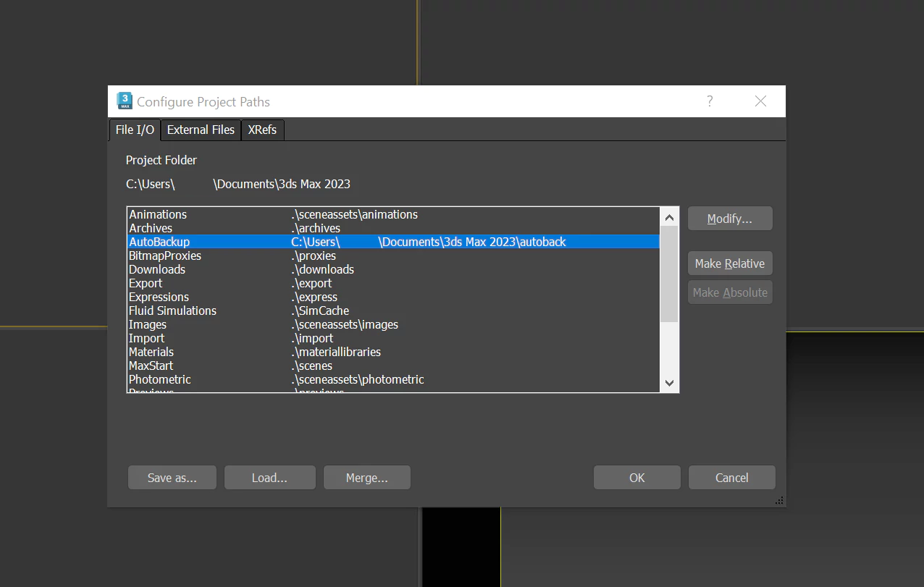Confirm changes with the OK button
Screen dimensions: 924x587
637,477
